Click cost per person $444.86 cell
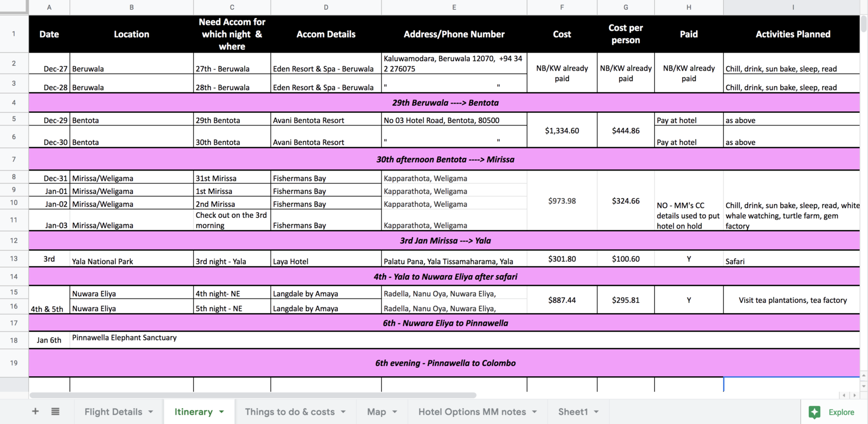868x424 pixels. point(626,130)
